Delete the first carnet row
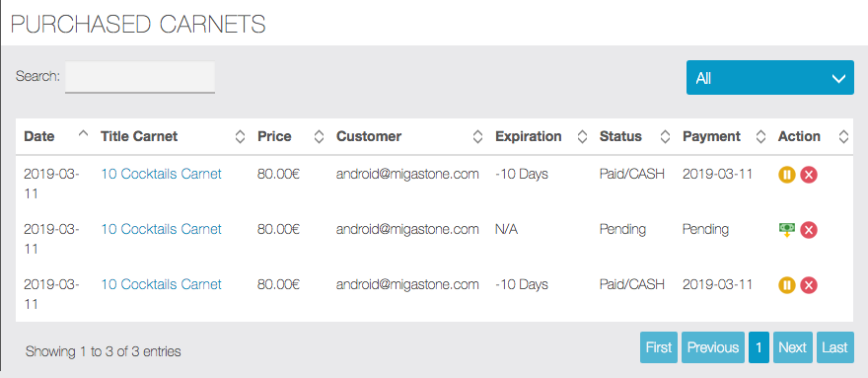 (x=809, y=175)
